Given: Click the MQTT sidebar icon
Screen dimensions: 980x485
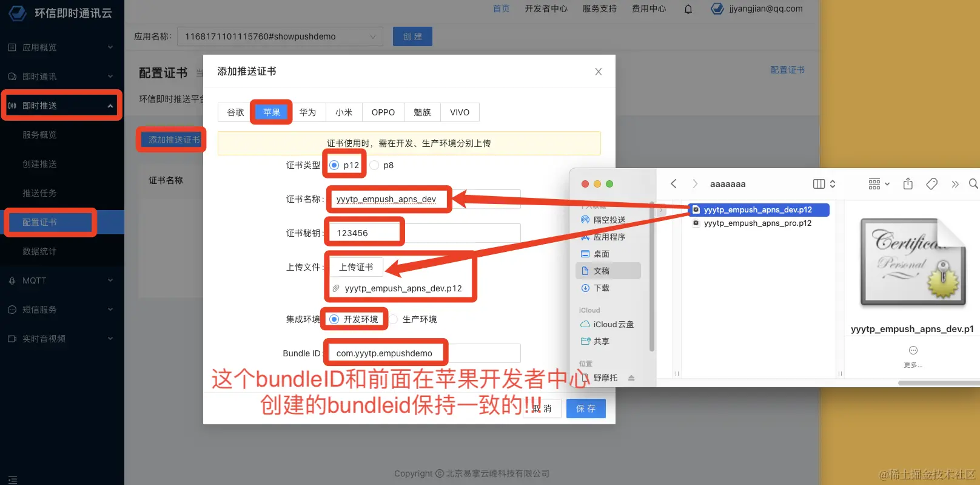Looking at the screenshot, I should point(12,280).
